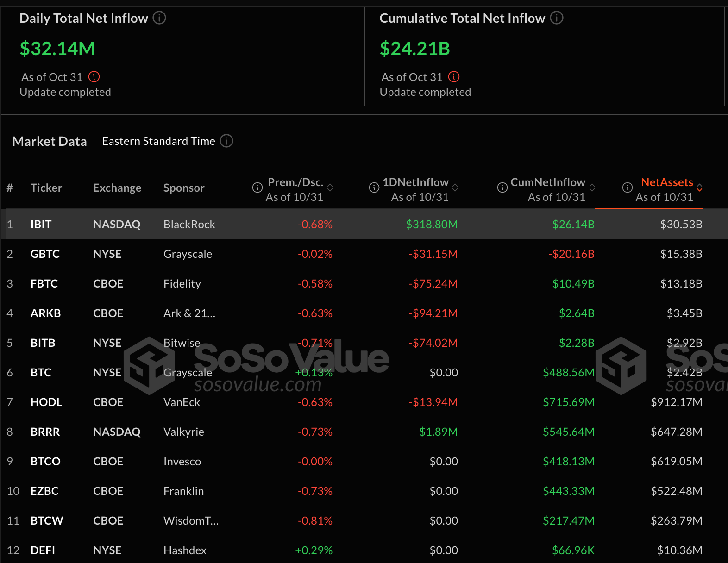The height and width of the screenshot is (563, 728).
Task: Click the Invesco sponsor cell
Action: [x=182, y=461]
